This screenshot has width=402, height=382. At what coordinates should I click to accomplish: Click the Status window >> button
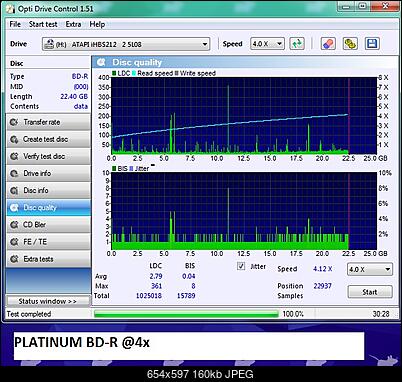point(48,301)
